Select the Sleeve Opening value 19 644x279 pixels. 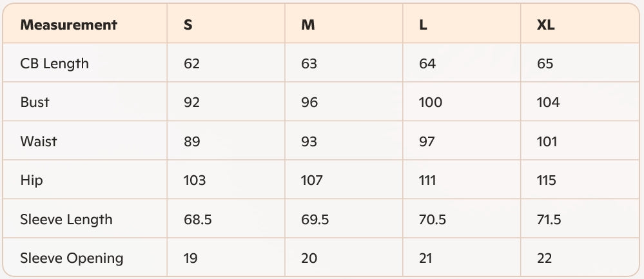pyautogui.click(x=191, y=258)
